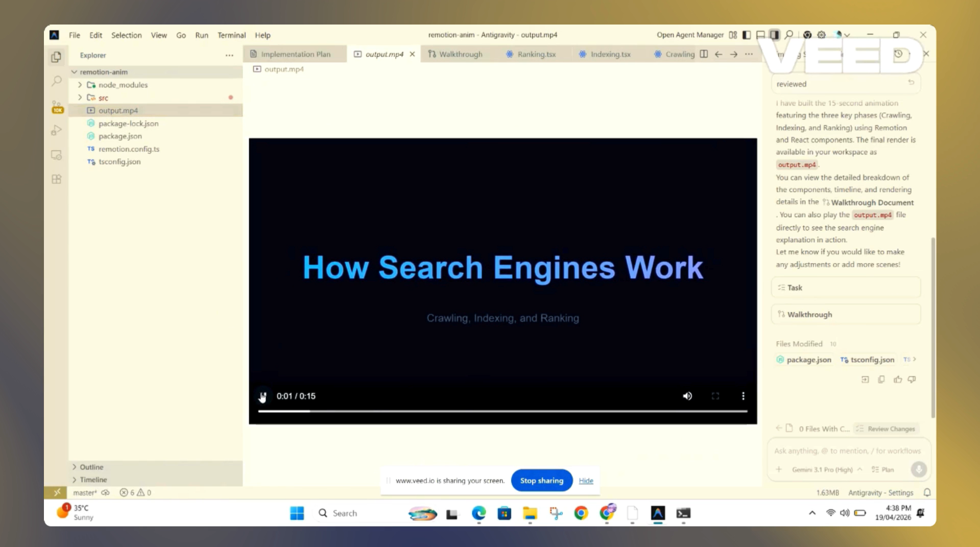This screenshot has width=980, height=547.
Task: Toggle the primary side bar visibility
Action: [x=747, y=35]
